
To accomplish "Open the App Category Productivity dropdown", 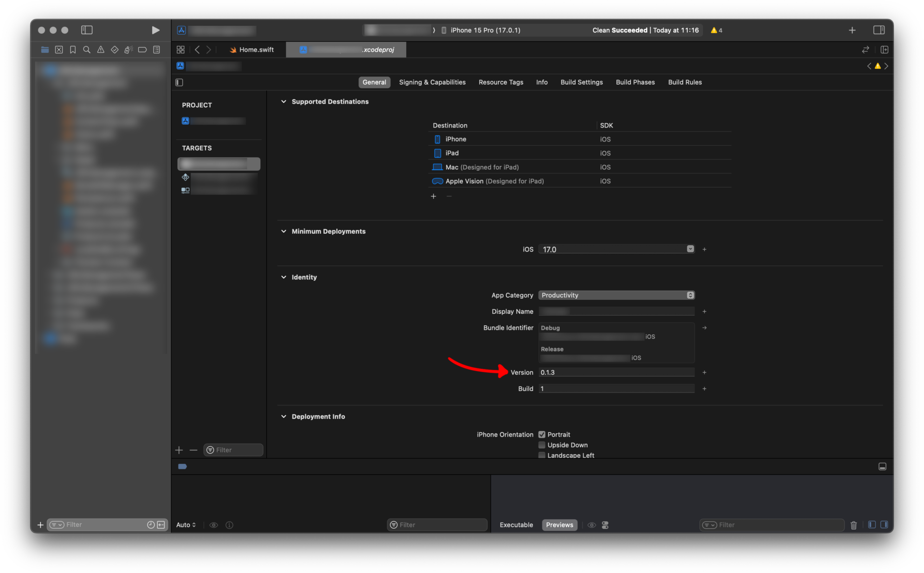I will point(616,295).
